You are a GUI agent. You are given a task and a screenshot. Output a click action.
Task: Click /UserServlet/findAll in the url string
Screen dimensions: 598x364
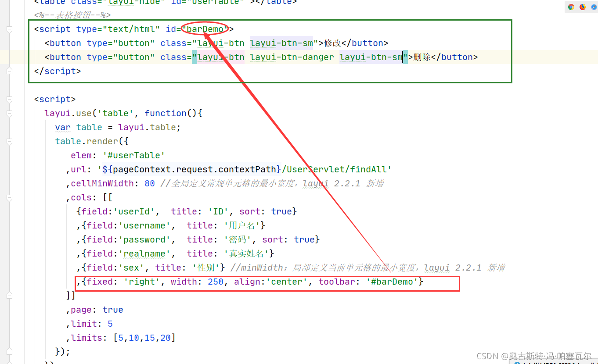tap(334, 169)
